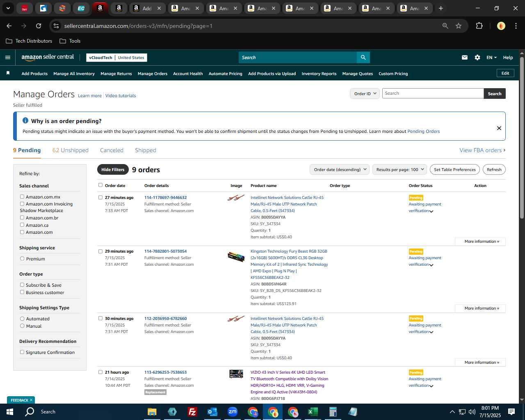Click the Hide Filters button
Image resolution: width=525 pixels, height=420 pixels.
coord(113,169)
